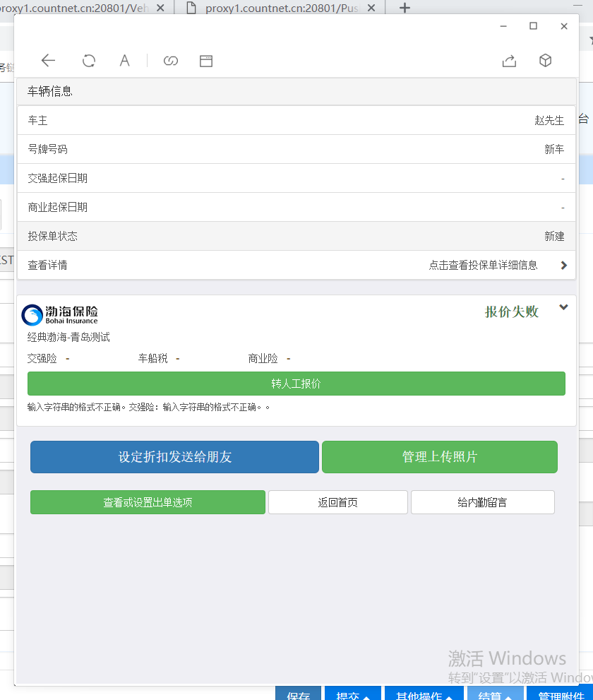
Task: Click the Bohai Insurance logo
Action: [60, 315]
